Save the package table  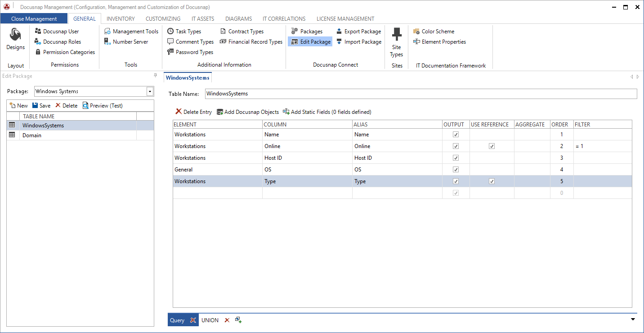(x=41, y=106)
